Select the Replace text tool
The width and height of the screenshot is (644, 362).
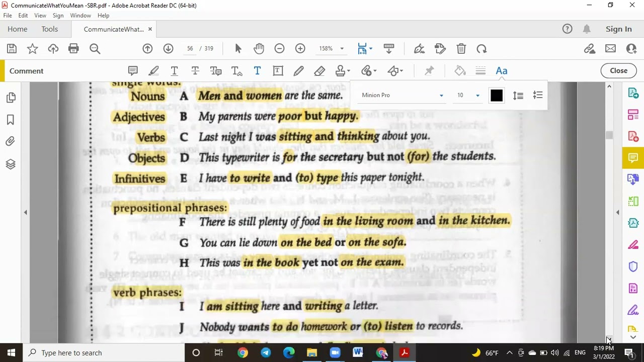[x=216, y=71]
